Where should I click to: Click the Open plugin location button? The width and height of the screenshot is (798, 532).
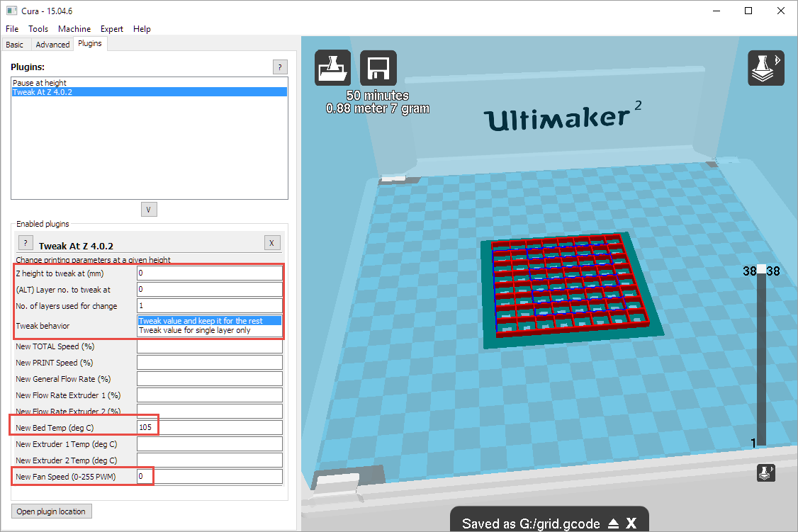coord(52,511)
